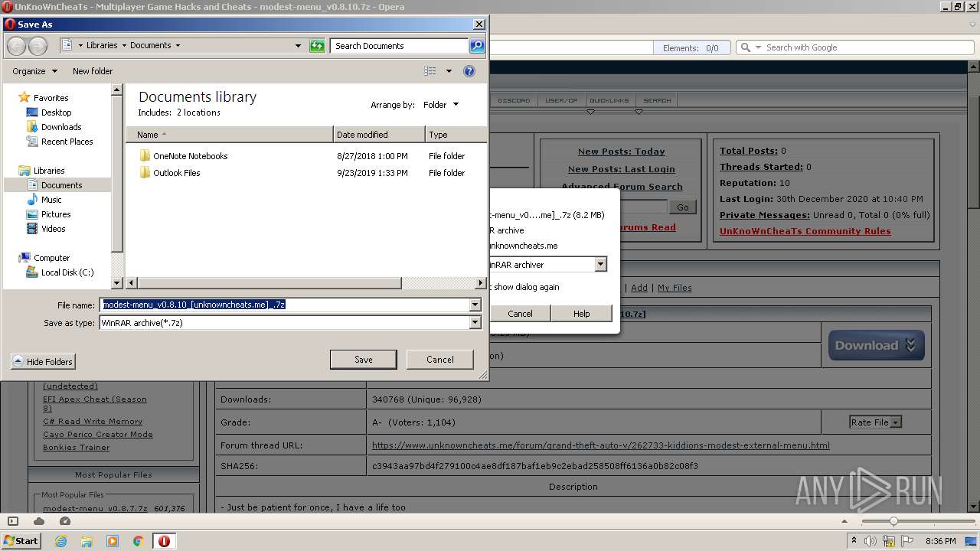
Task: Open Rate File dropdown on page
Action: 875,422
